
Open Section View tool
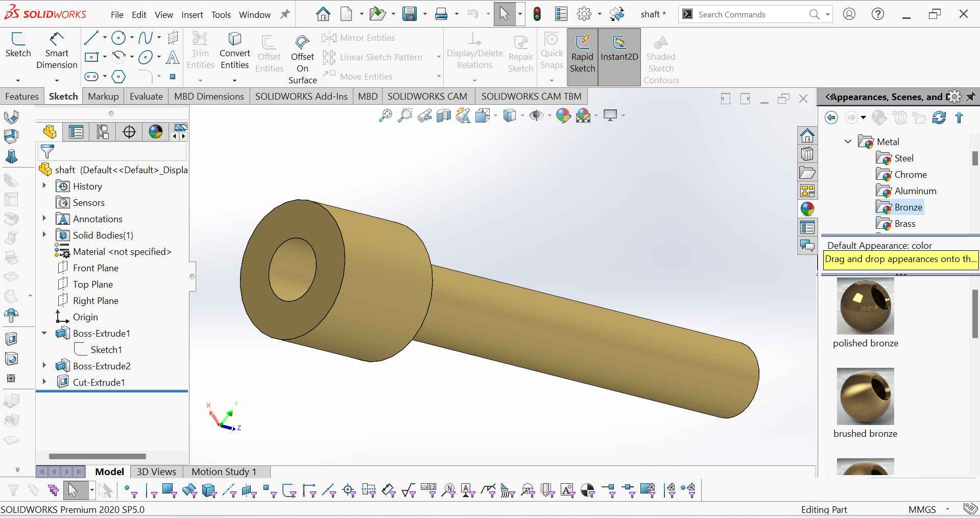point(444,116)
